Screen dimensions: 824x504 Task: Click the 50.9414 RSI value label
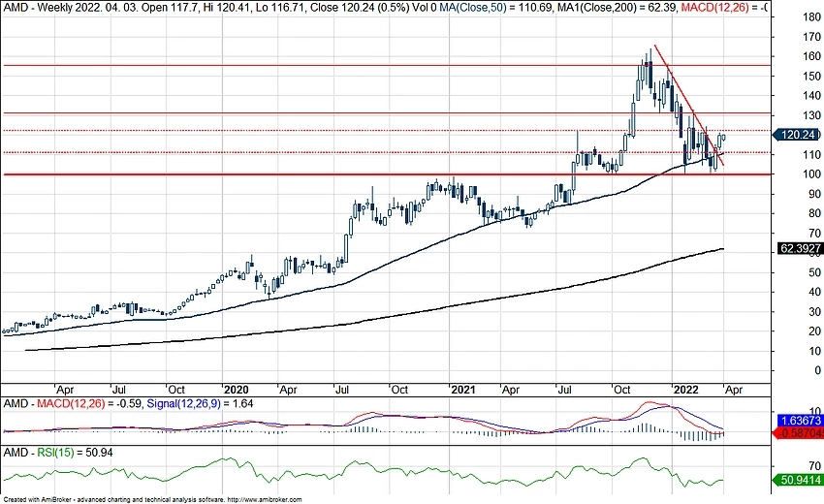point(799,480)
